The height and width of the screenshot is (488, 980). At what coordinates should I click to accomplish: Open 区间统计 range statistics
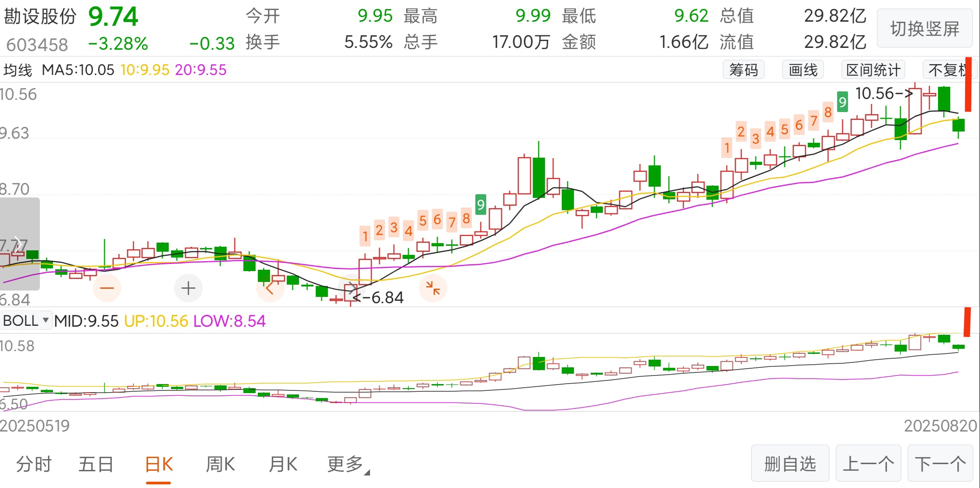[873, 70]
